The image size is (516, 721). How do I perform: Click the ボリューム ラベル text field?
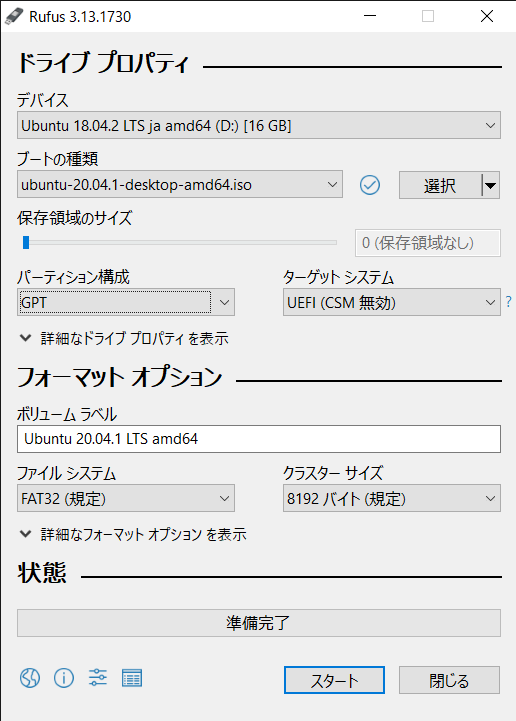pyautogui.click(x=259, y=439)
